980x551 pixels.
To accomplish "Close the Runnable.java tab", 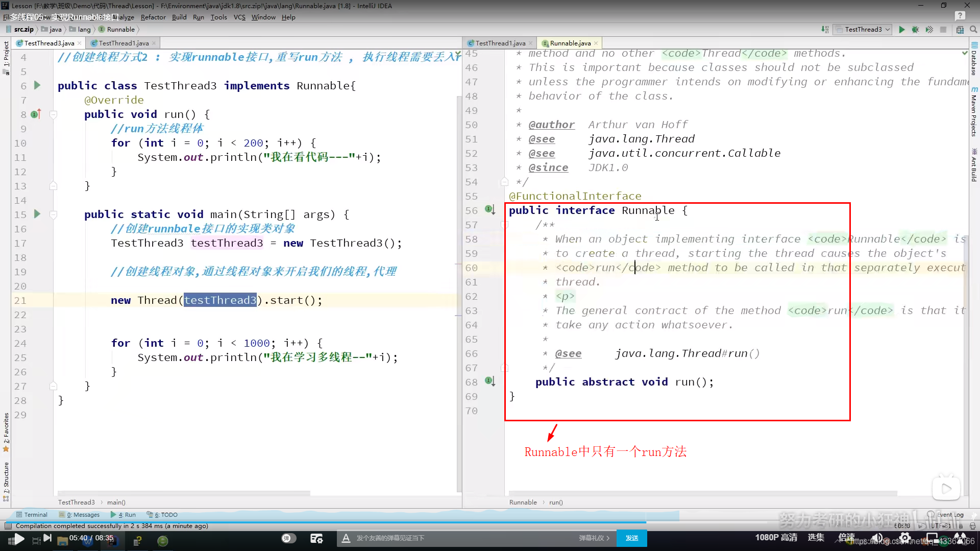I will pos(596,43).
